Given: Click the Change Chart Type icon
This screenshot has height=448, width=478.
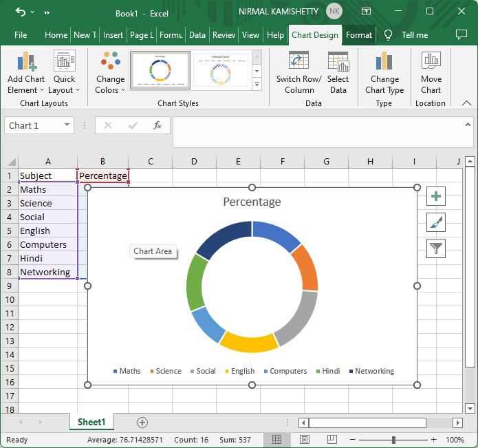Looking at the screenshot, I should tap(384, 62).
